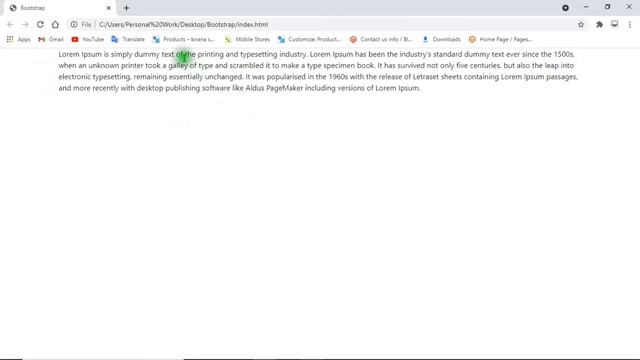The height and width of the screenshot is (360, 640).
Task: Close the Bootstrap tab
Action: click(109, 8)
